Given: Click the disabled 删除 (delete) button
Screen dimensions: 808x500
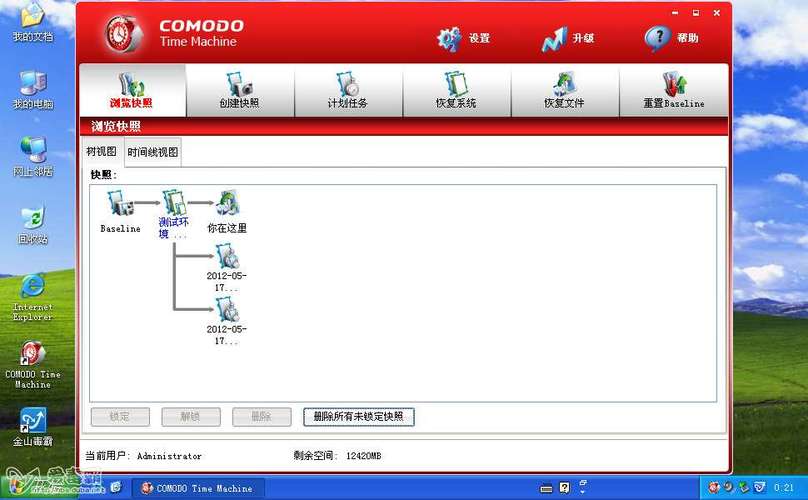Looking at the screenshot, I should [261, 416].
